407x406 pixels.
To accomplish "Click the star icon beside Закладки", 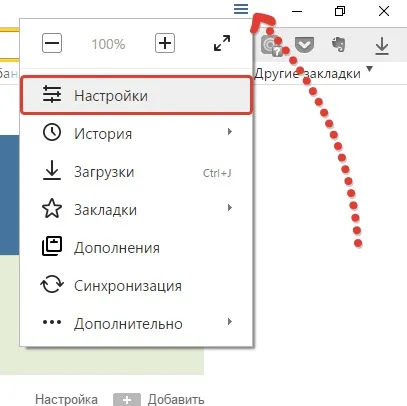I will tap(52, 208).
